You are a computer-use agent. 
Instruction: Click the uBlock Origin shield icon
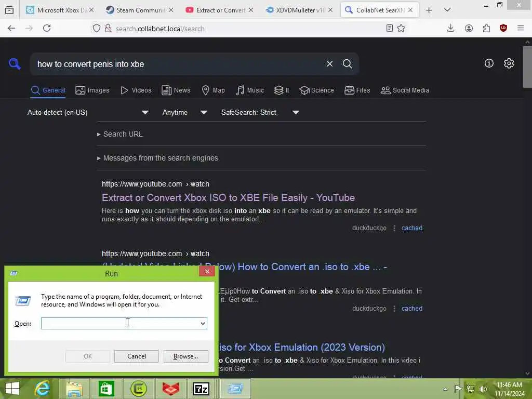(x=503, y=28)
